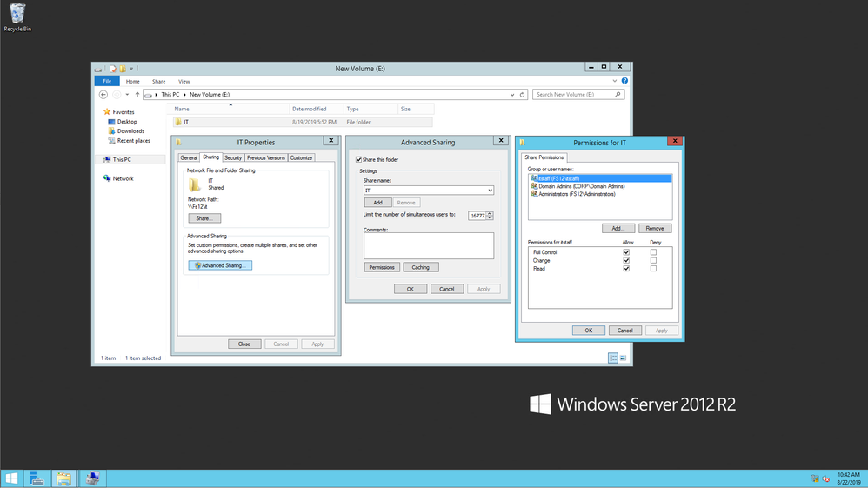Click Add... in Permissions for IT
The width and height of the screenshot is (868, 488).
[618, 228]
